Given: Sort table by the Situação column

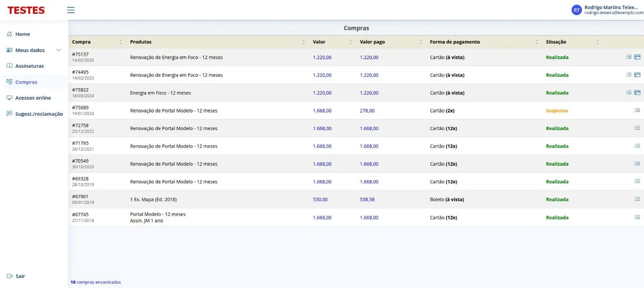Looking at the screenshot, I should pyautogui.click(x=598, y=42).
